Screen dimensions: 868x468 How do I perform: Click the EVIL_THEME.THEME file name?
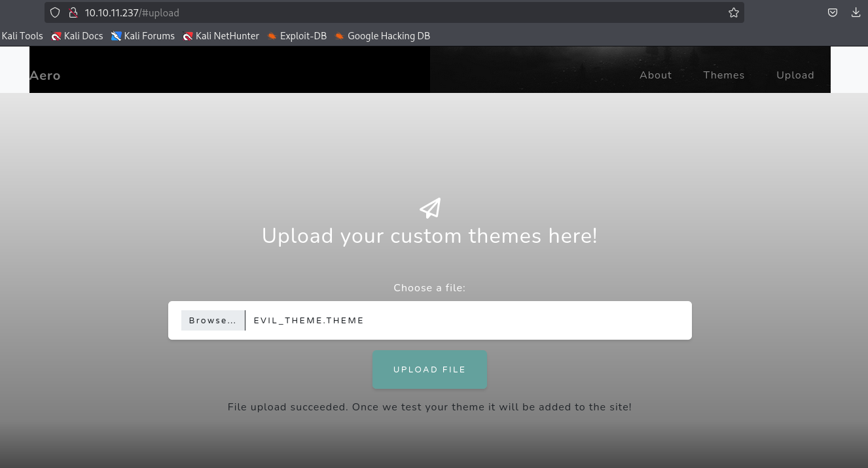click(x=309, y=320)
